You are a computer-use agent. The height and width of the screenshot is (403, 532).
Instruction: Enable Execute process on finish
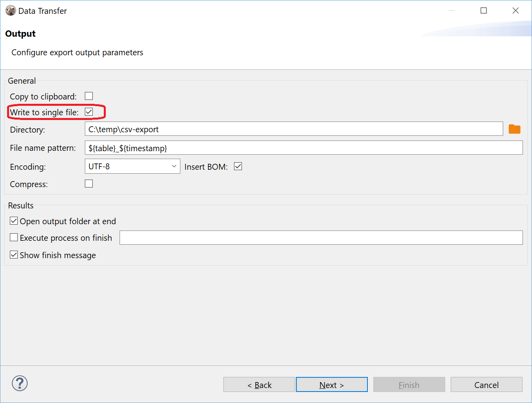14,237
